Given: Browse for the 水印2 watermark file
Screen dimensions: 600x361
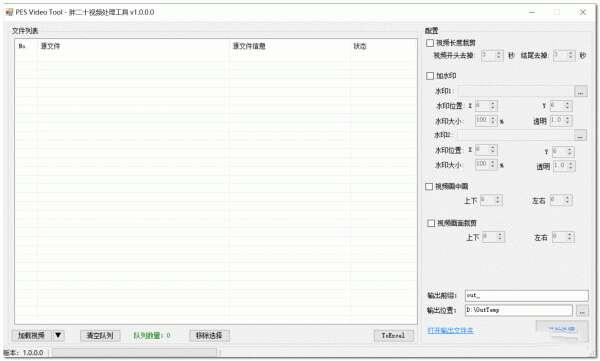Looking at the screenshot, I should [580, 136].
